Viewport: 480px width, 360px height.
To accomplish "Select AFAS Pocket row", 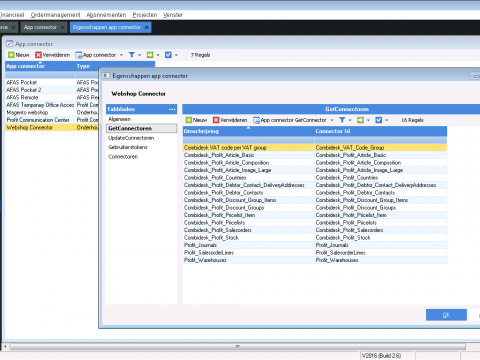I will click(x=52, y=82).
